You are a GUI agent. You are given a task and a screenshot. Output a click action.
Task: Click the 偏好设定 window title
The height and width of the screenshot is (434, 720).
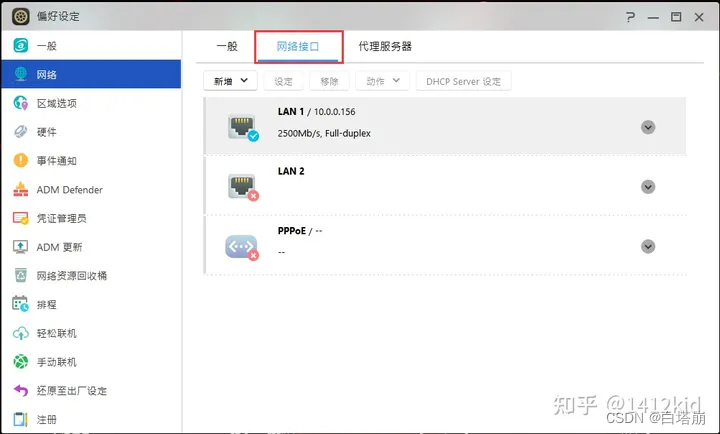pos(58,17)
